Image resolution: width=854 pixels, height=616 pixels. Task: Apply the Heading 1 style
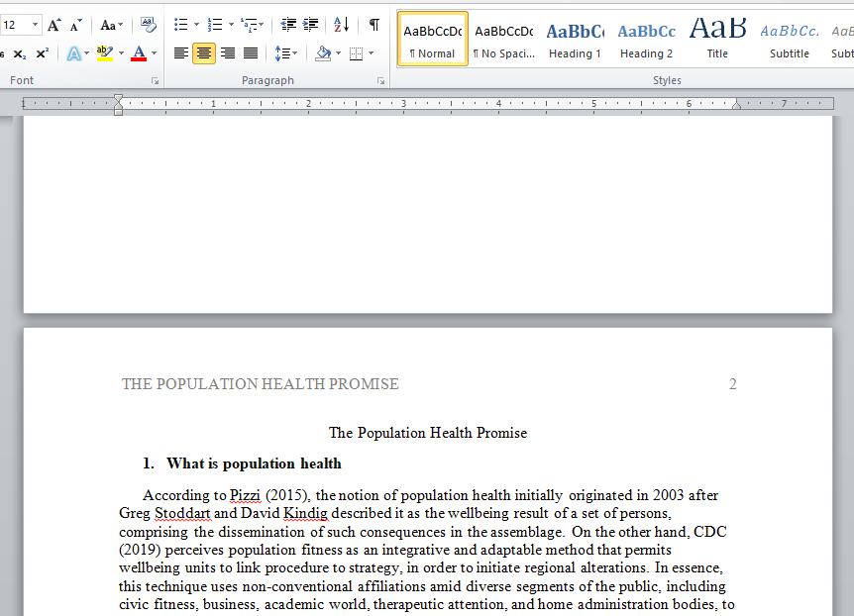click(x=576, y=40)
